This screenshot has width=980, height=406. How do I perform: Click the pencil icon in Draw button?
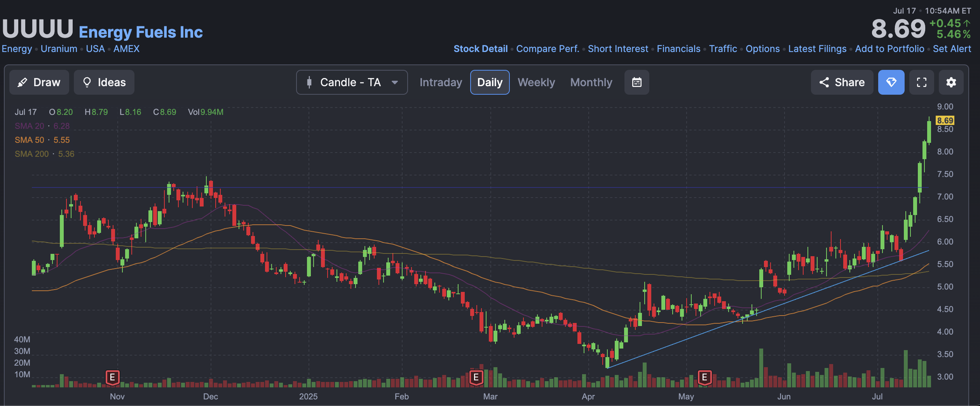click(x=23, y=82)
